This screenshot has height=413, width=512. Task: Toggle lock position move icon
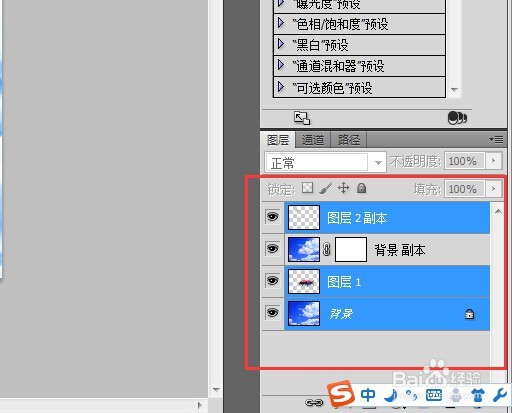[343, 188]
